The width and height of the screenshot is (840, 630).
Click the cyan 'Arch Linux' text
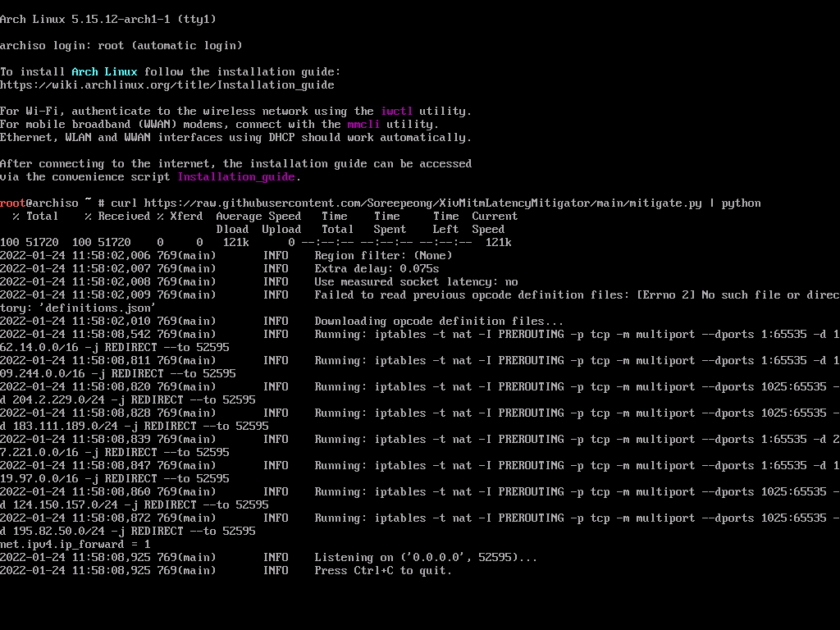coord(104,72)
